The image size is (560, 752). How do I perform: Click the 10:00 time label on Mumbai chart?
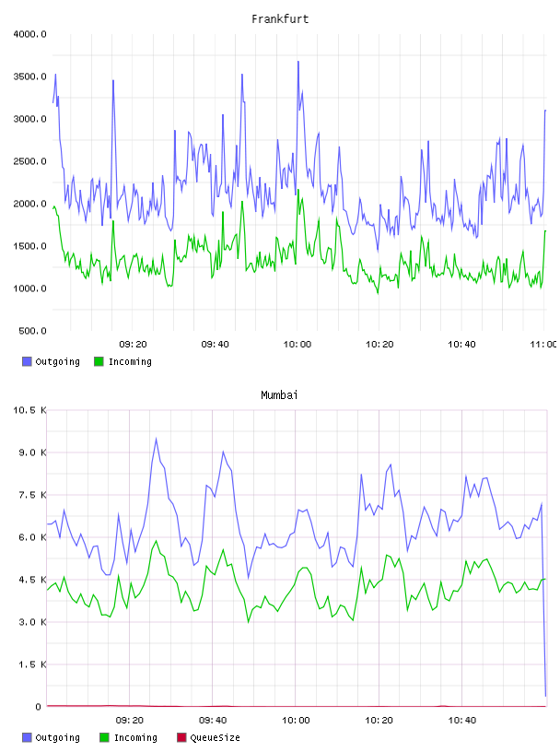pyautogui.click(x=296, y=721)
